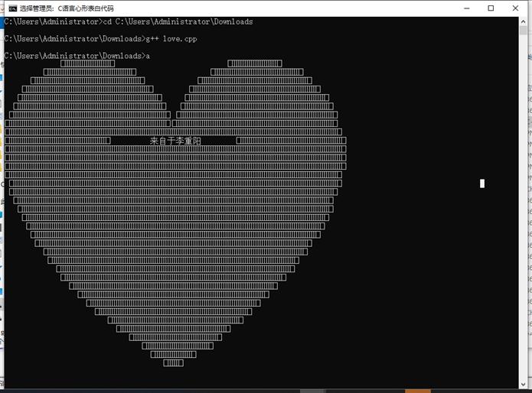The height and width of the screenshot is (393, 532).
Task: Click the 'Downloads>a' prompt line
Action: (77, 56)
